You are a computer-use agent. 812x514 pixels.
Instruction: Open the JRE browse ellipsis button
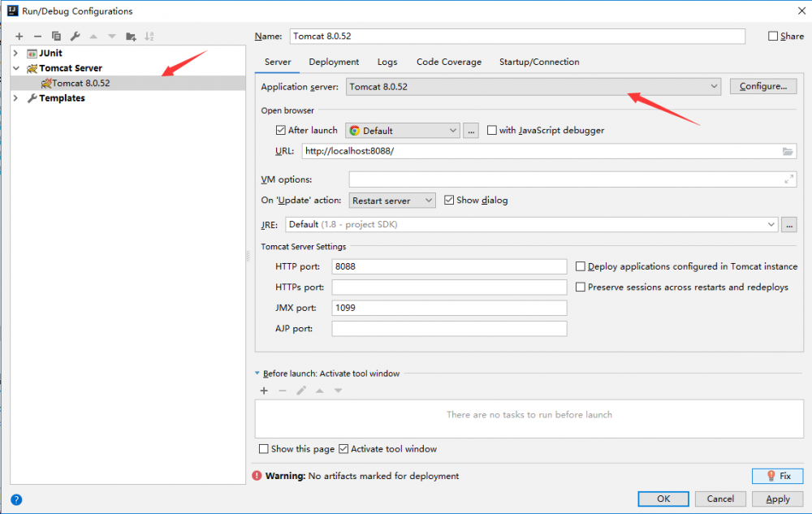click(788, 225)
